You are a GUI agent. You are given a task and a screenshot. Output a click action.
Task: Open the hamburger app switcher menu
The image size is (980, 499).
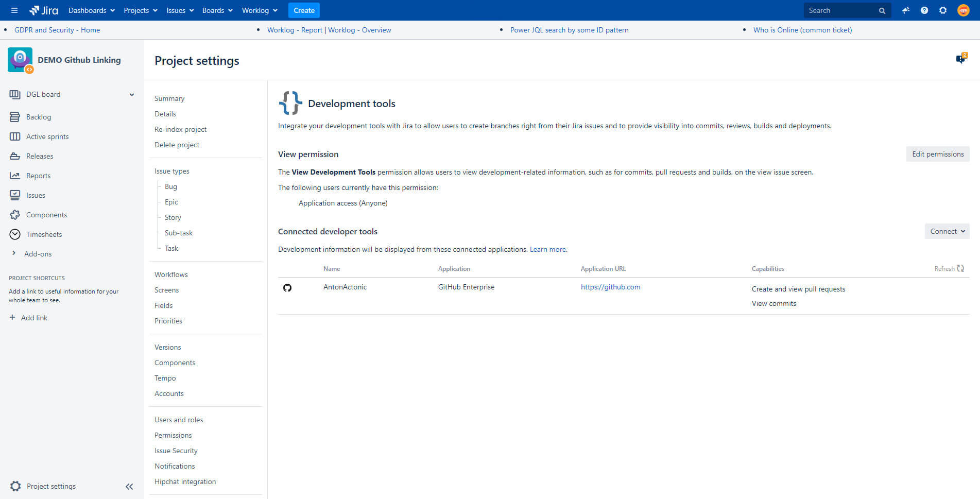point(14,10)
